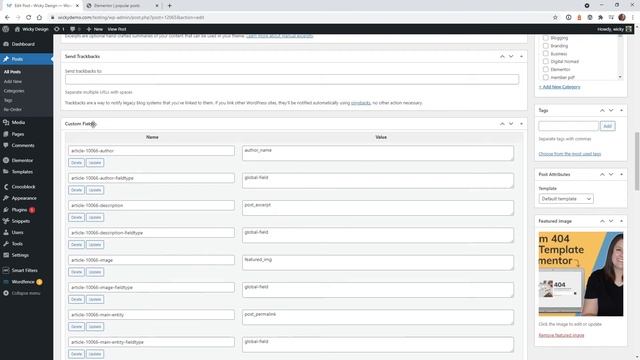Screen dimensions: 640x360
Task: Click the Collapse menu icon in the sidebar
Action: (6, 293)
